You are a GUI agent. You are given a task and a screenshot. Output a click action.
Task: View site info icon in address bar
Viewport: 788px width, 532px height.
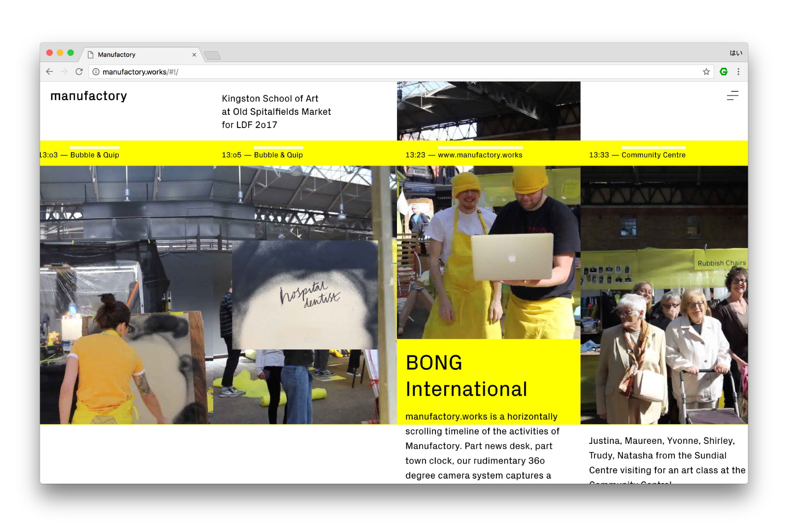(96, 72)
